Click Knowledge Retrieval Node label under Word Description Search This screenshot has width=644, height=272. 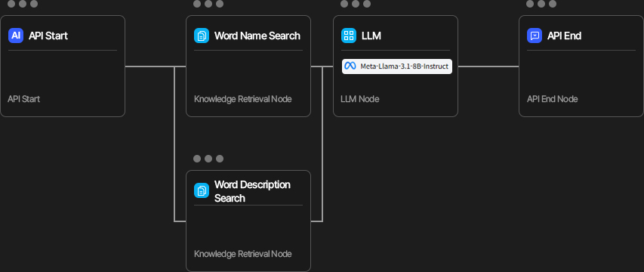243,254
